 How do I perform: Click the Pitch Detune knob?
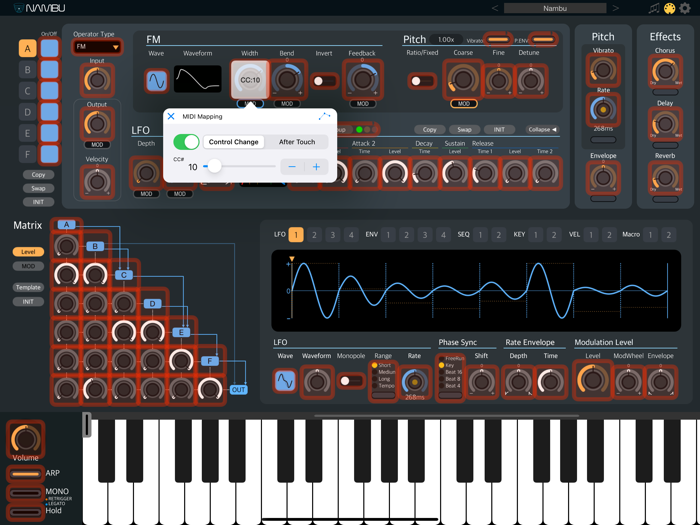[x=531, y=80]
